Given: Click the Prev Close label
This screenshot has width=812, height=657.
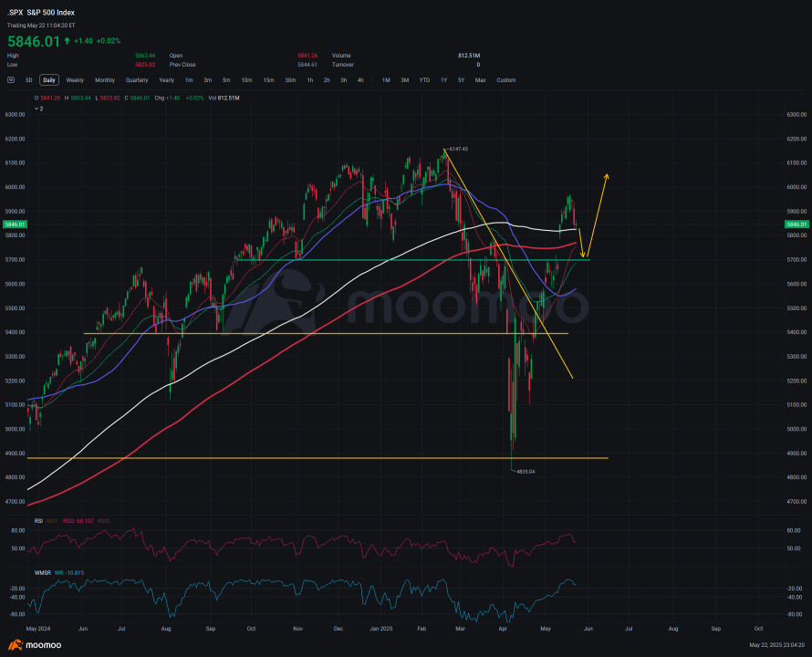Looking at the screenshot, I should pyautogui.click(x=182, y=65).
